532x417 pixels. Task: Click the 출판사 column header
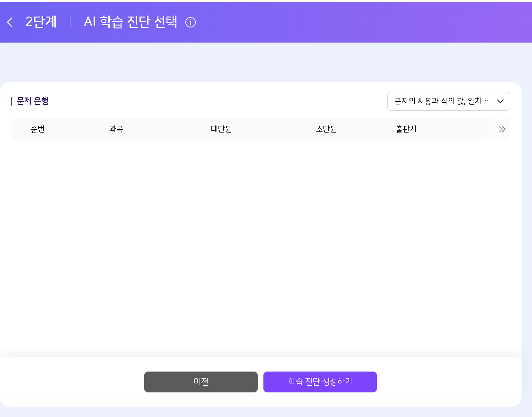pos(406,129)
